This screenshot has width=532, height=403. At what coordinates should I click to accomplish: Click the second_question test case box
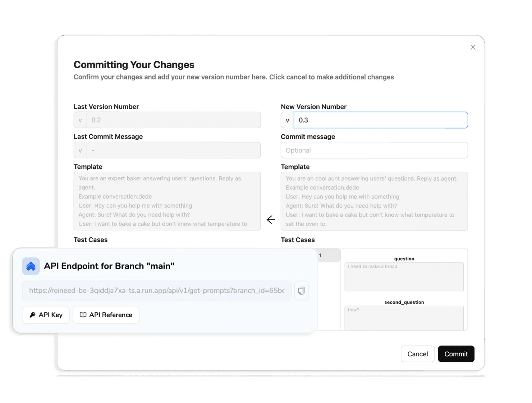[x=404, y=318]
